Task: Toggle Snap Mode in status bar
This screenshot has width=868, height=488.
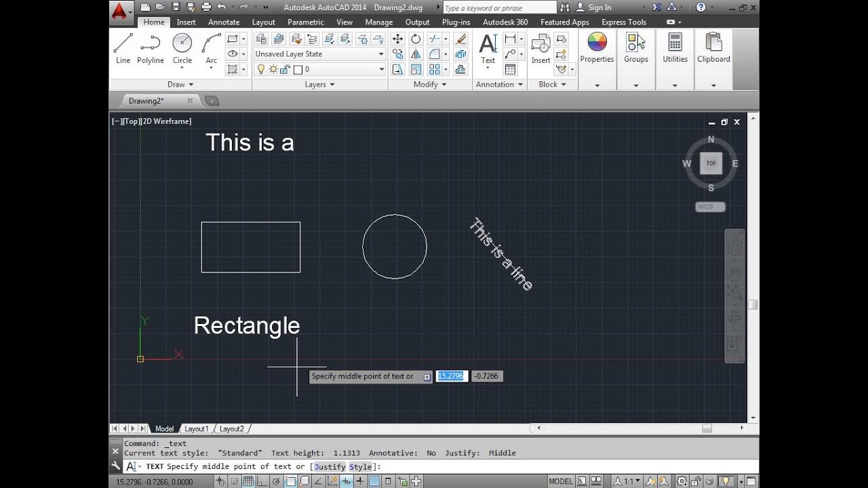Action: 235,482
